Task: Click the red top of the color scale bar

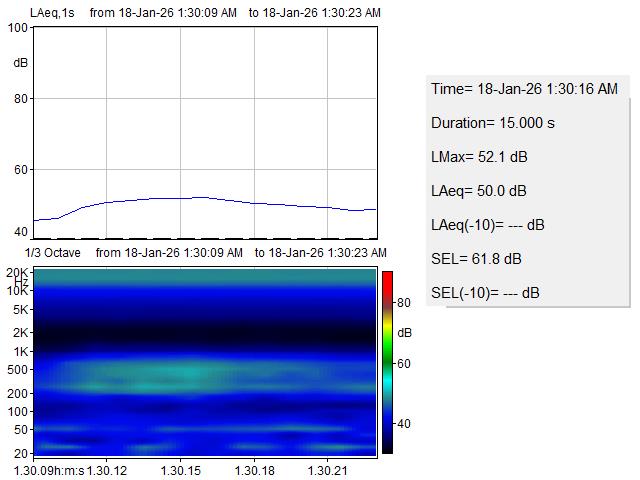Action: click(x=387, y=277)
